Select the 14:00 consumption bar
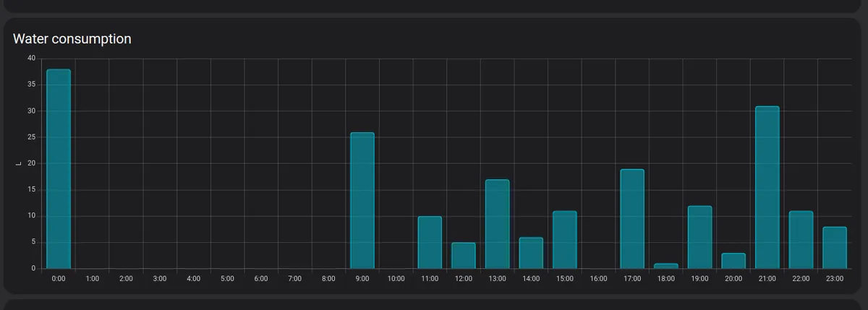Screen dimensions: 868x310 (531, 253)
